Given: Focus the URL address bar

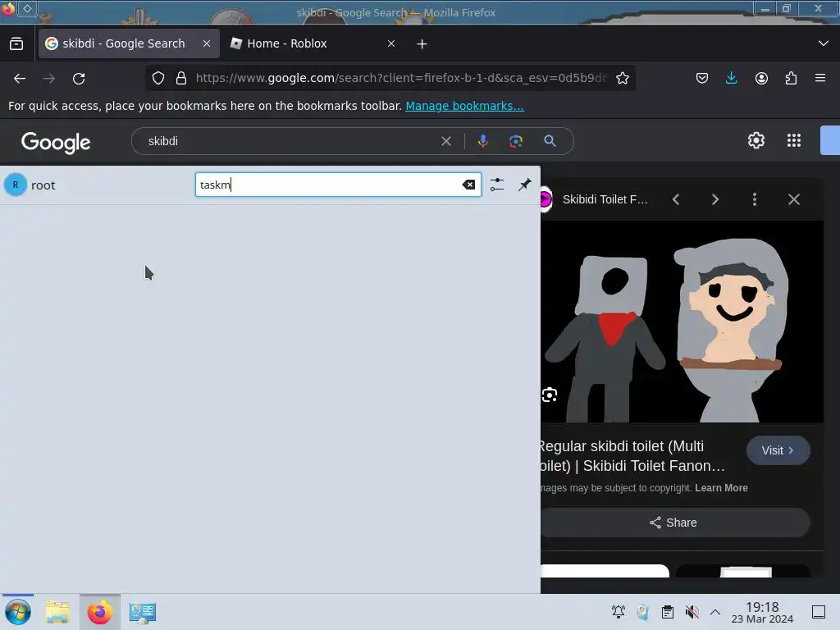Looking at the screenshot, I should [x=400, y=78].
